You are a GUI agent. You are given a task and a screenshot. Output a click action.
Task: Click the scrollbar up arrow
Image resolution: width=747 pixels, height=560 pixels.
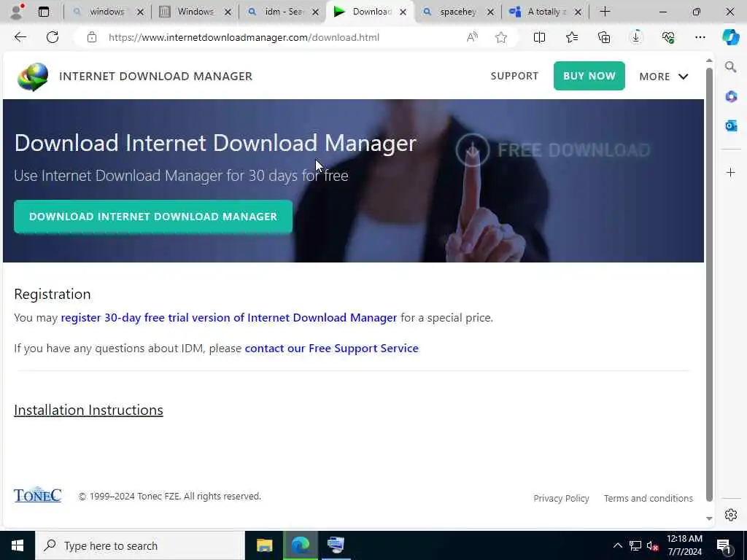tap(709, 61)
